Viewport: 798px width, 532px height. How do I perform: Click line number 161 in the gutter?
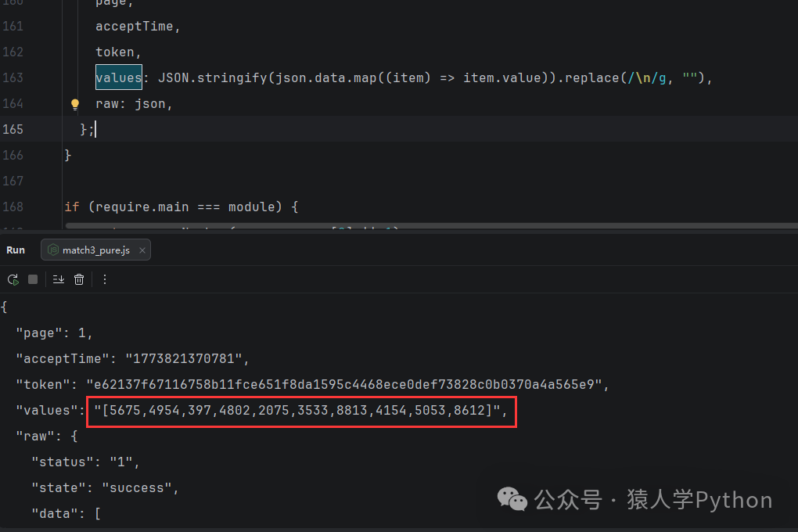coord(13,26)
